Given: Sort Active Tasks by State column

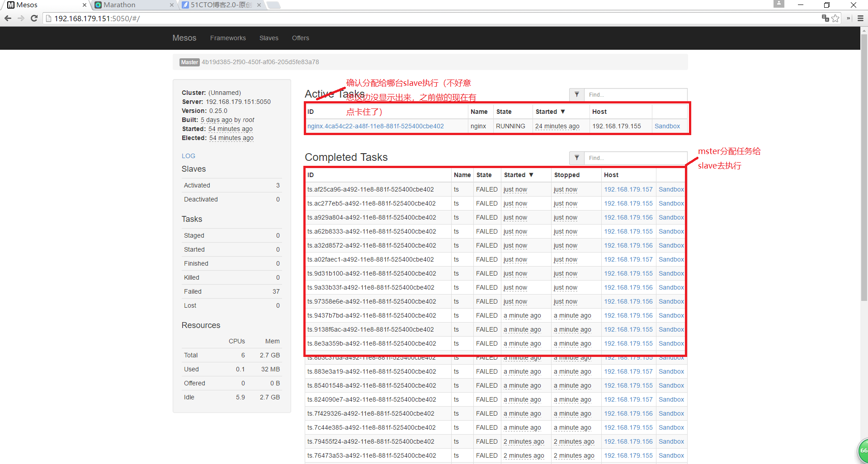Looking at the screenshot, I should (x=504, y=112).
